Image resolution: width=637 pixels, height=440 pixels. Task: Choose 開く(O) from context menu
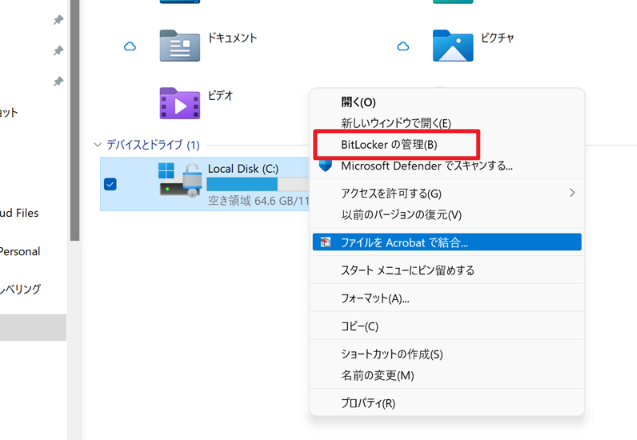coord(447,102)
